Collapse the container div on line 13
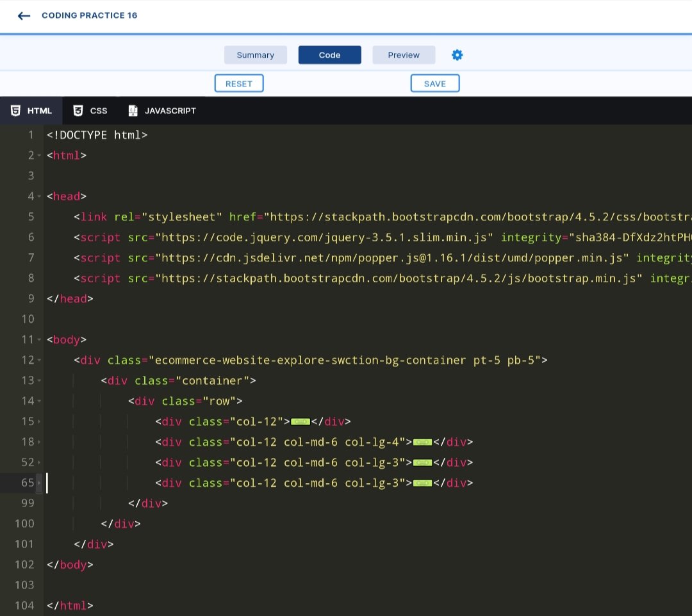 (39, 380)
